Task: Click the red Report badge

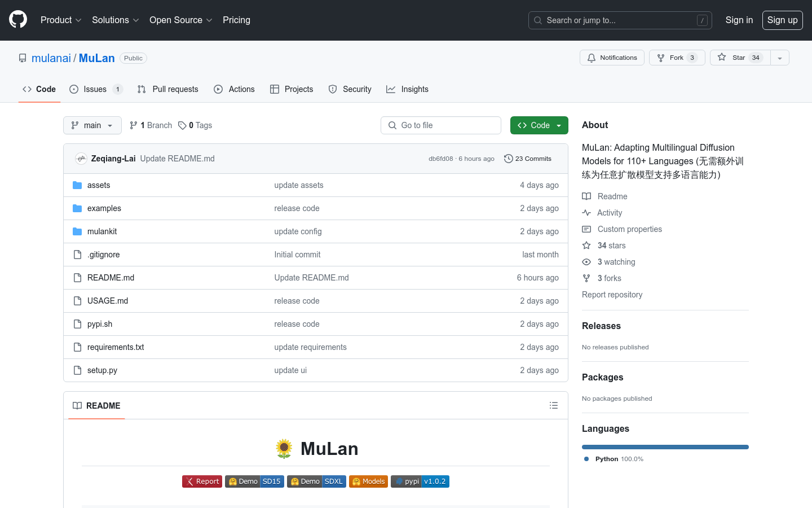Action: [202, 481]
